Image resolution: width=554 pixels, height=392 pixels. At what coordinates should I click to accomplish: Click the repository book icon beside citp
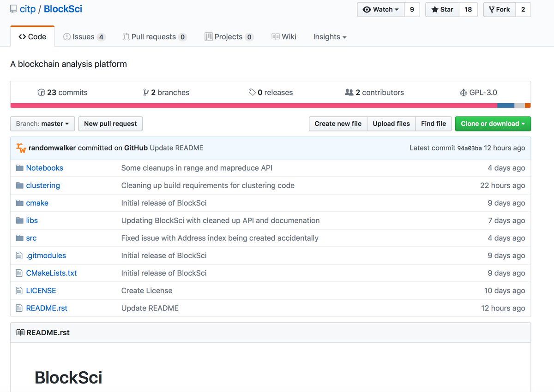pos(13,9)
